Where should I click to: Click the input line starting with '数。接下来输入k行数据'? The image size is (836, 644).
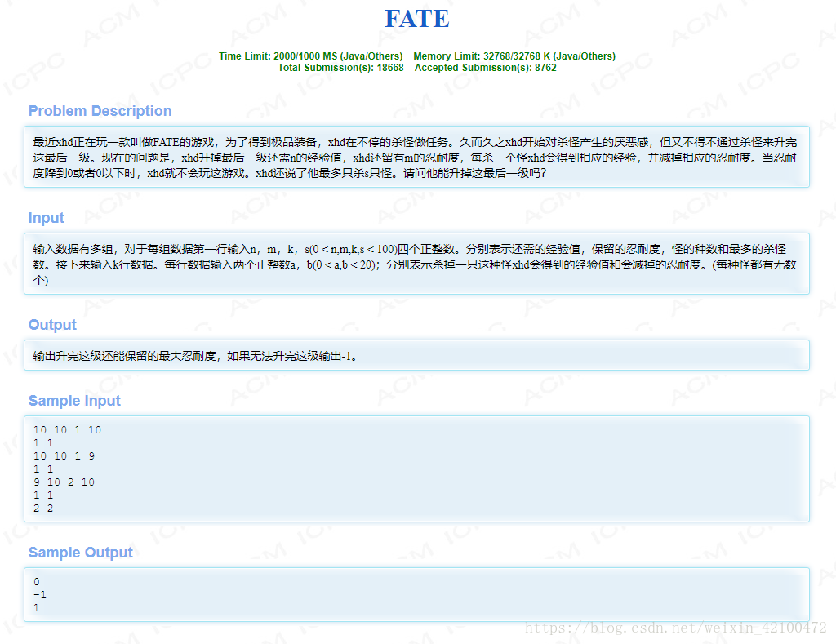pos(415,264)
